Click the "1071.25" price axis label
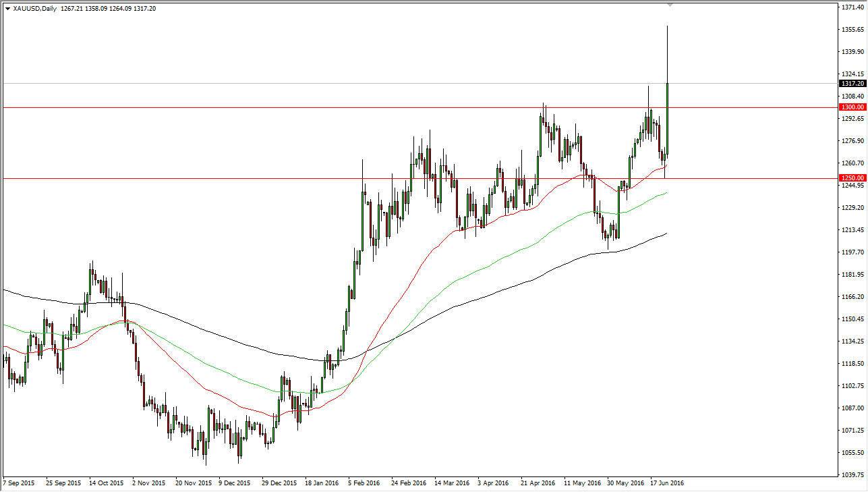Screen dimensions: 868x492 click(x=852, y=431)
